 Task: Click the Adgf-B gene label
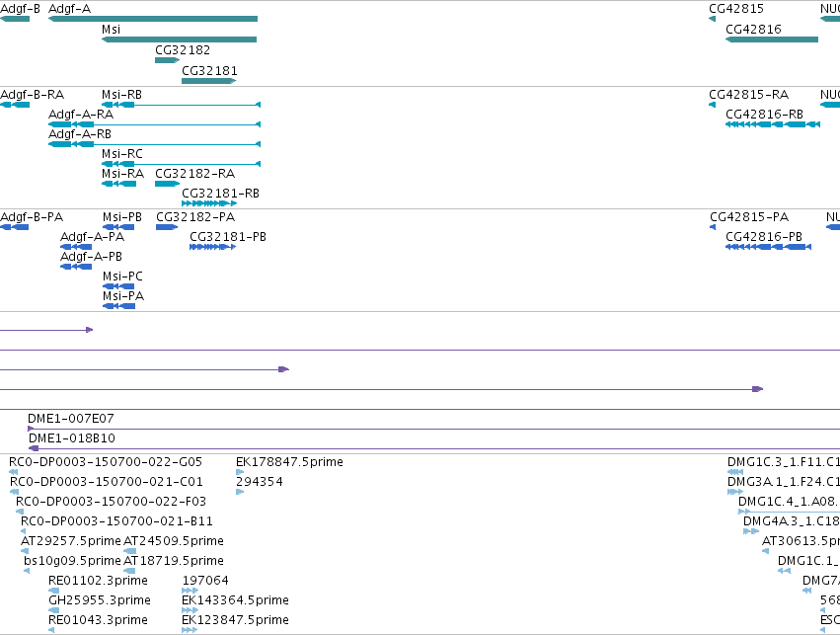[x=20, y=9]
